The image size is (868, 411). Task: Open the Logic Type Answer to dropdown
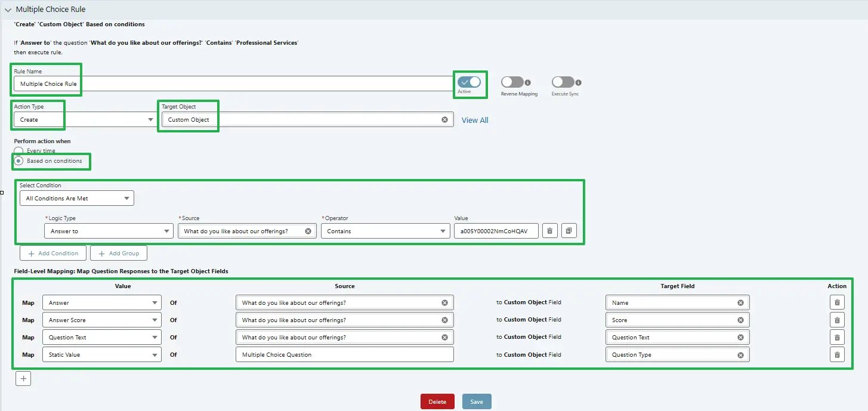coord(109,231)
